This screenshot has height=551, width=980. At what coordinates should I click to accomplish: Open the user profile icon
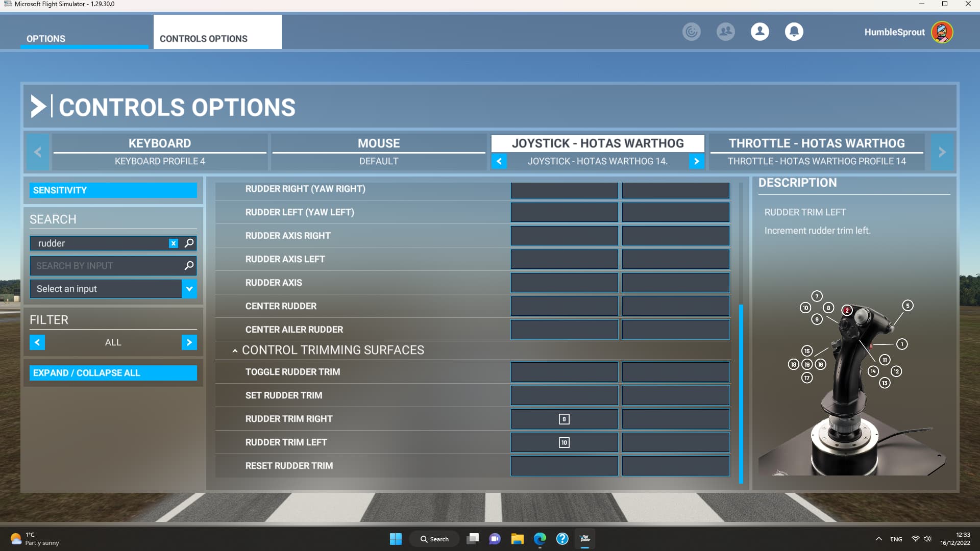(x=759, y=32)
